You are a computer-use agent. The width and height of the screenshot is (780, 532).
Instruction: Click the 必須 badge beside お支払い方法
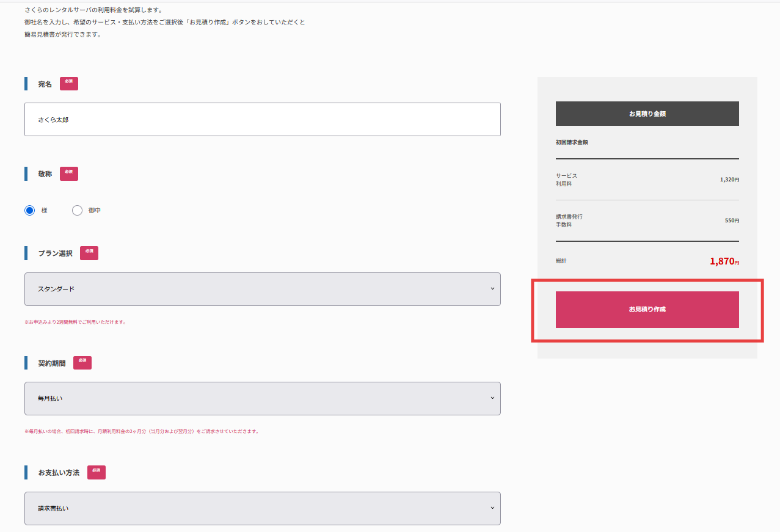96,472
